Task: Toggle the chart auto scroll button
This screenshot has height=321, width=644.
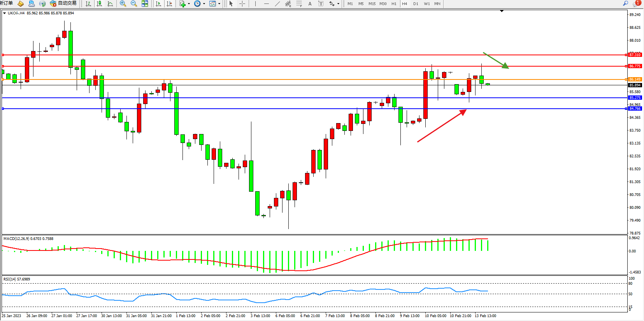Action: [x=158, y=4]
